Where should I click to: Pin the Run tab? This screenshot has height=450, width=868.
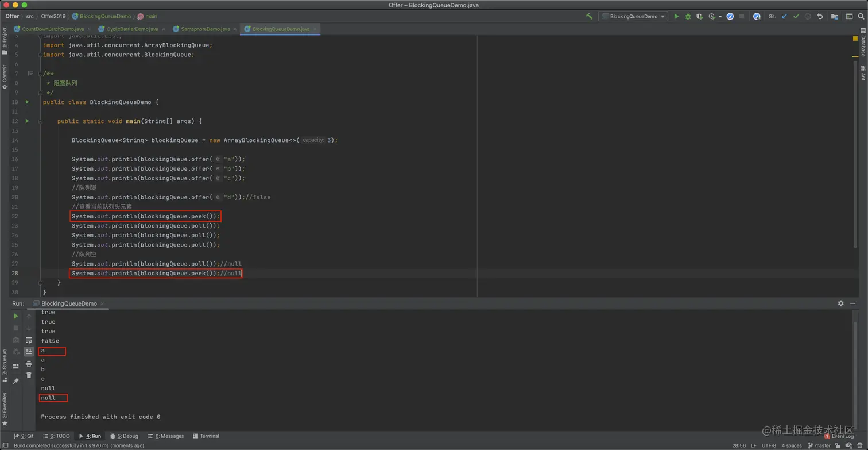(x=15, y=380)
